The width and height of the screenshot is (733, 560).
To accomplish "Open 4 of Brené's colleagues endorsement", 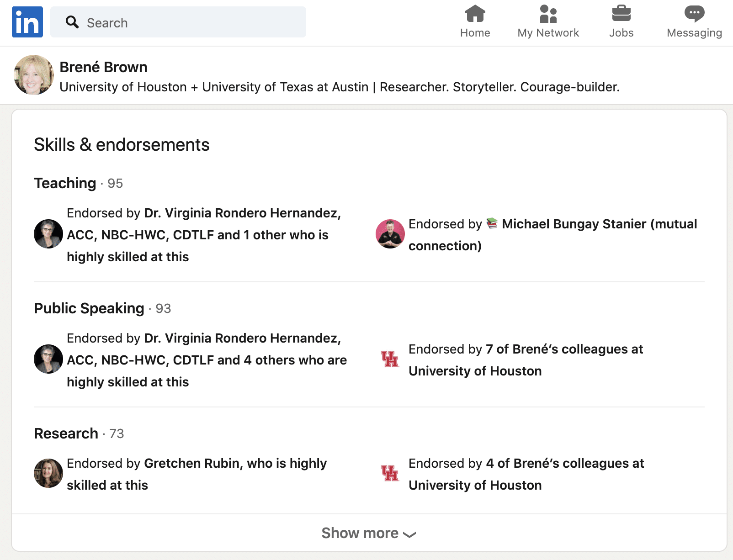I will (526, 474).
